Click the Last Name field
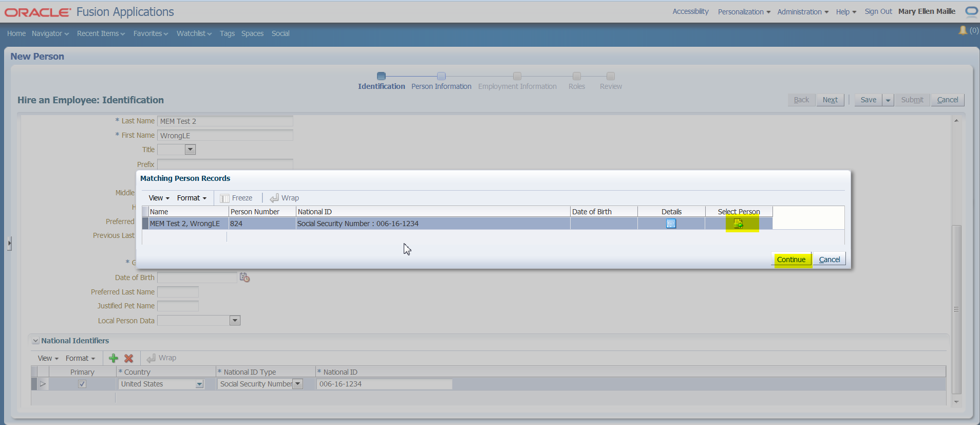This screenshot has width=980, height=425. 225,121
